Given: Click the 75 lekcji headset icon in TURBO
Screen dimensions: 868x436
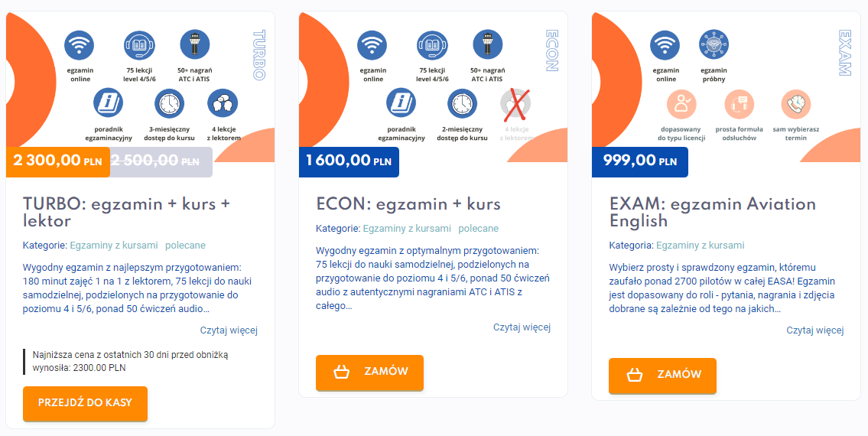Looking at the screenshot, I should coord(138,45).
